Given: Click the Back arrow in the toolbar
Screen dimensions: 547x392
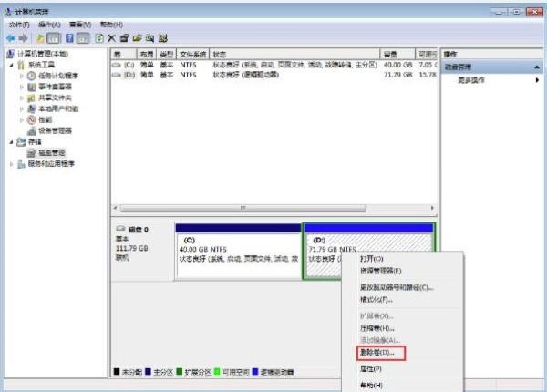Looking at the screenshot, I should click(x=10, y=38).
